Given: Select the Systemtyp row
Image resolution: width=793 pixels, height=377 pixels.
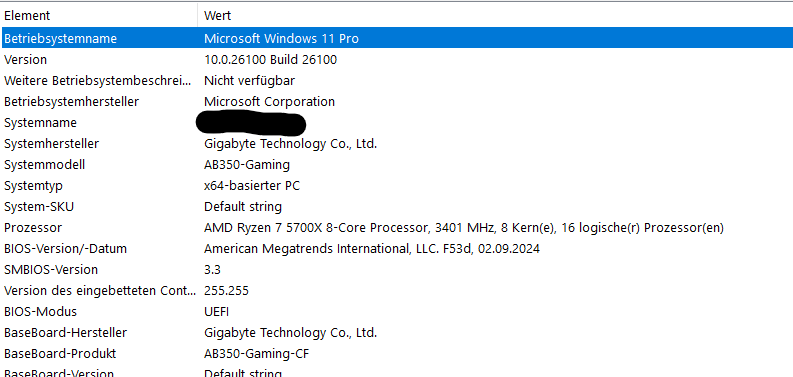Looking at the screenshot, I should 396,186.
